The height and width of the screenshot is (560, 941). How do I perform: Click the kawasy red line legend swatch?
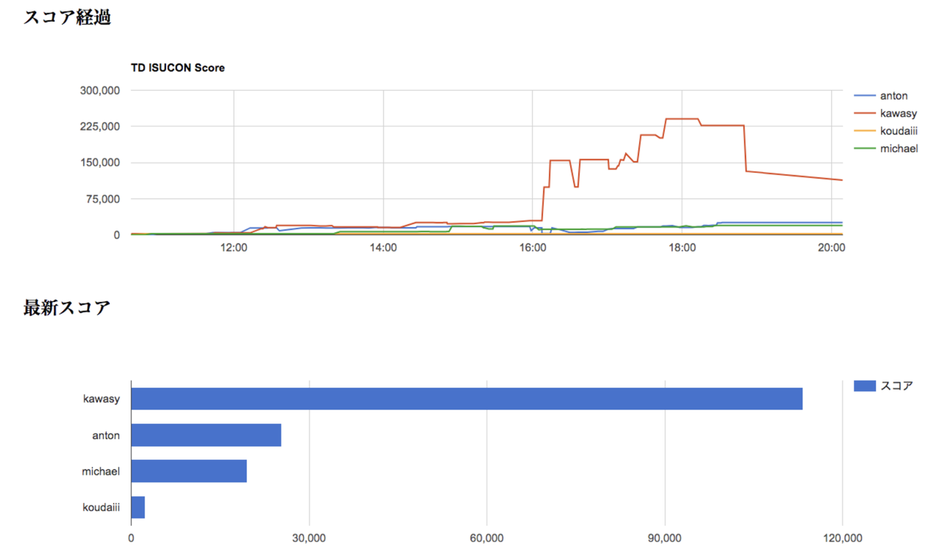click(x=865, y=114)
